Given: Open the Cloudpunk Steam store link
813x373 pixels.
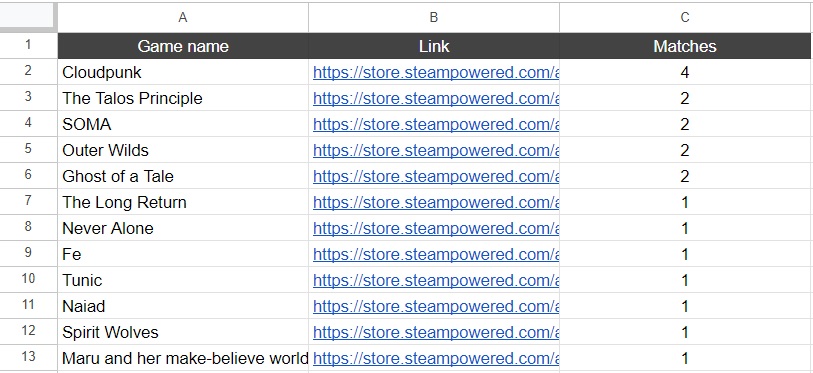Looking at the screenshot, I should 436,72.
